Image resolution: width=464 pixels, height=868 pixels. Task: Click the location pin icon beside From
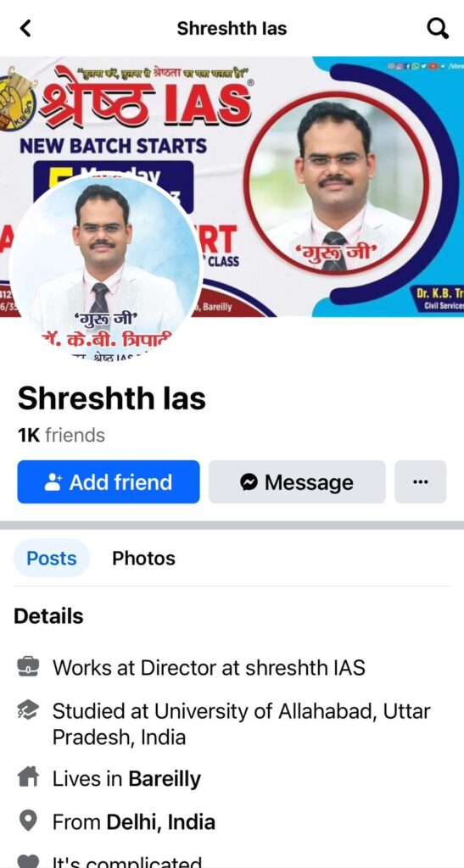click(x=28, y=822)
